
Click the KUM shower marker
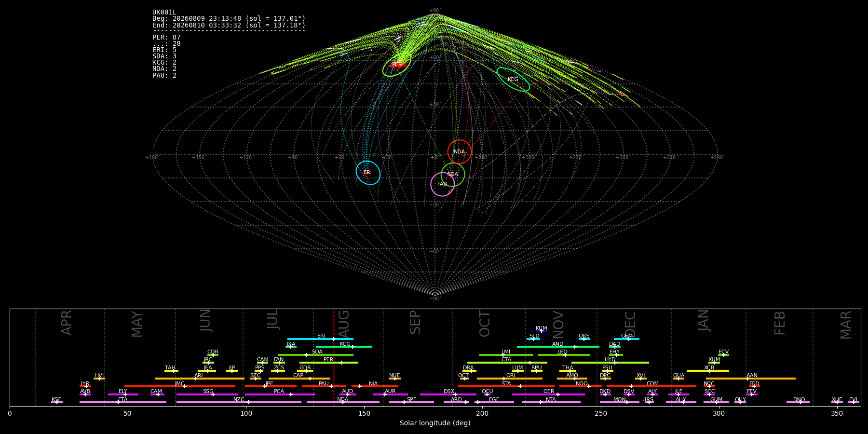tap(542, 331)
